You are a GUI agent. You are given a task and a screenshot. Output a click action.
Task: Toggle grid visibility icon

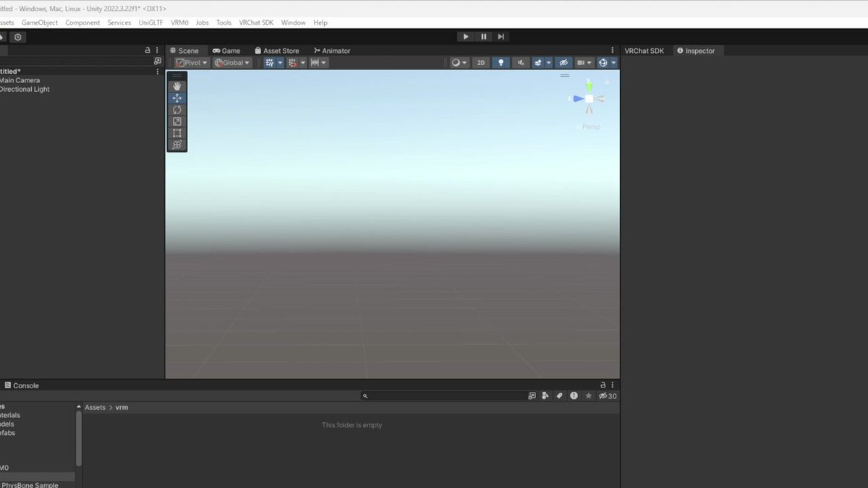(270, 63)
